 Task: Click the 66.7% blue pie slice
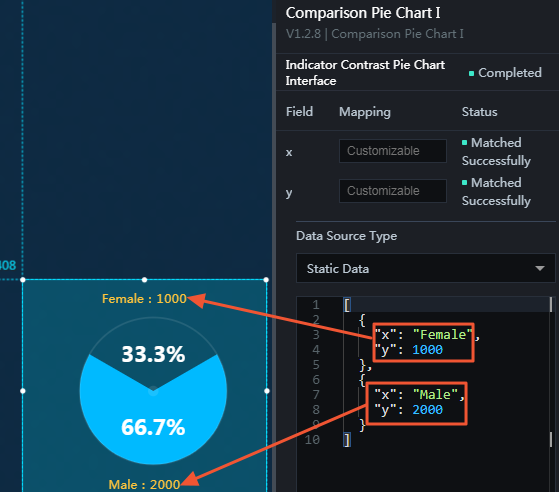point(153,428)
